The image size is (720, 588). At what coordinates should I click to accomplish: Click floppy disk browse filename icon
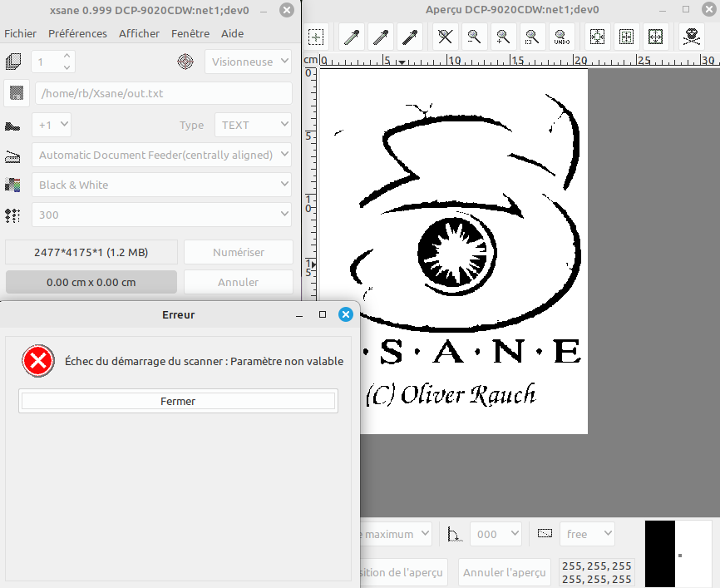tap(17, 93)
